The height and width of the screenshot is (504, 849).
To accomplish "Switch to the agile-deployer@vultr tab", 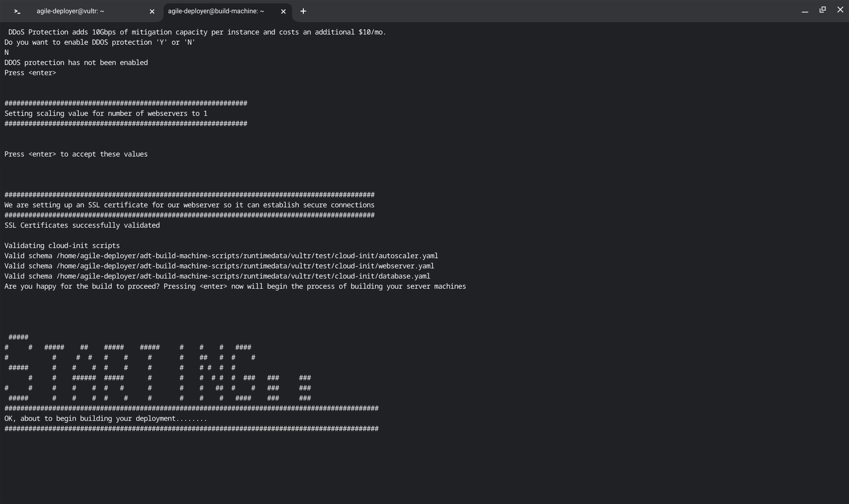I will click(x=70, y=11).
